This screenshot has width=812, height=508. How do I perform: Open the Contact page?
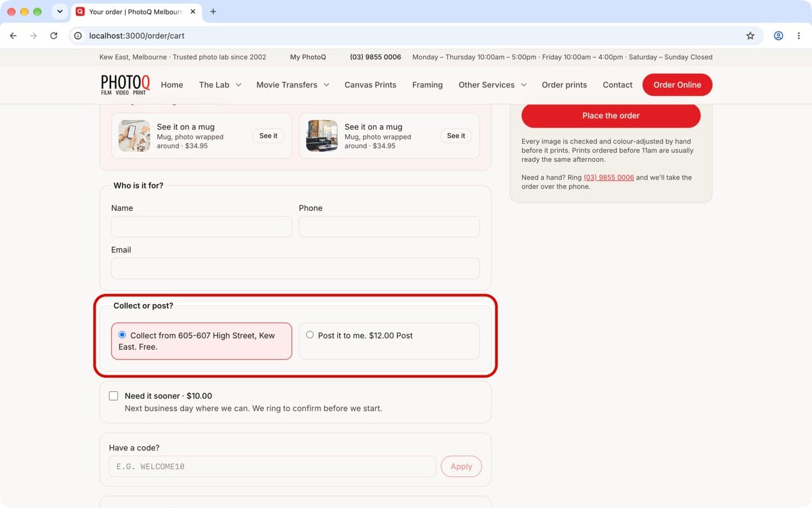click(x=618, y=84)
